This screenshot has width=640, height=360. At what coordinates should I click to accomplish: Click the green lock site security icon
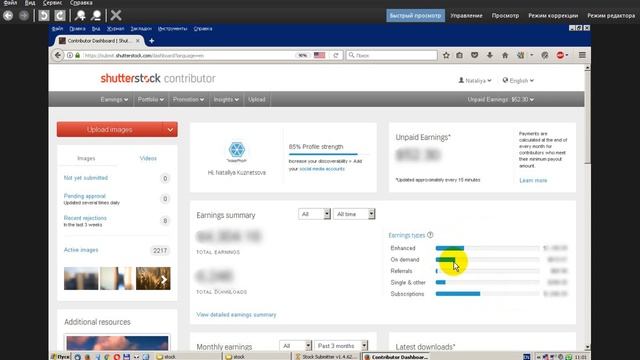click(x=78, y=55)
